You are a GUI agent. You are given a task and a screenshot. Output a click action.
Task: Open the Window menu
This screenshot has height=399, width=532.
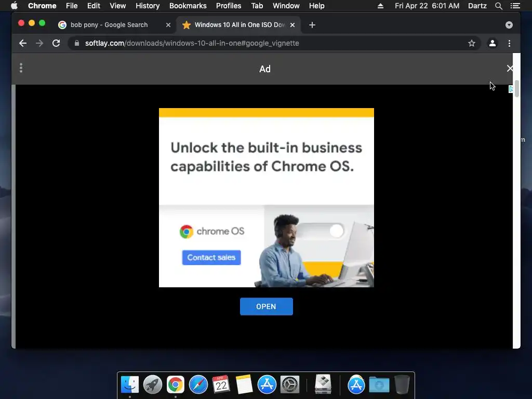click(x=286, y=6)
